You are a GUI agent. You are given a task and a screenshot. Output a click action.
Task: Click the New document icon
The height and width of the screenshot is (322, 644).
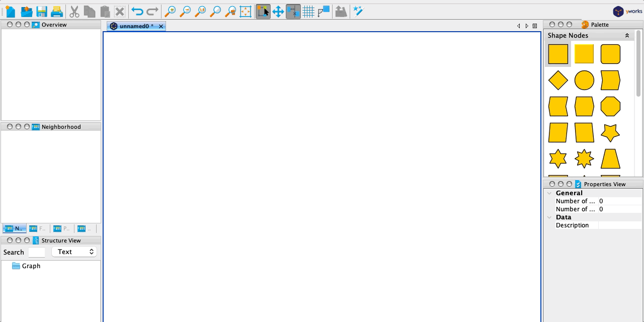tap(10, 11)
